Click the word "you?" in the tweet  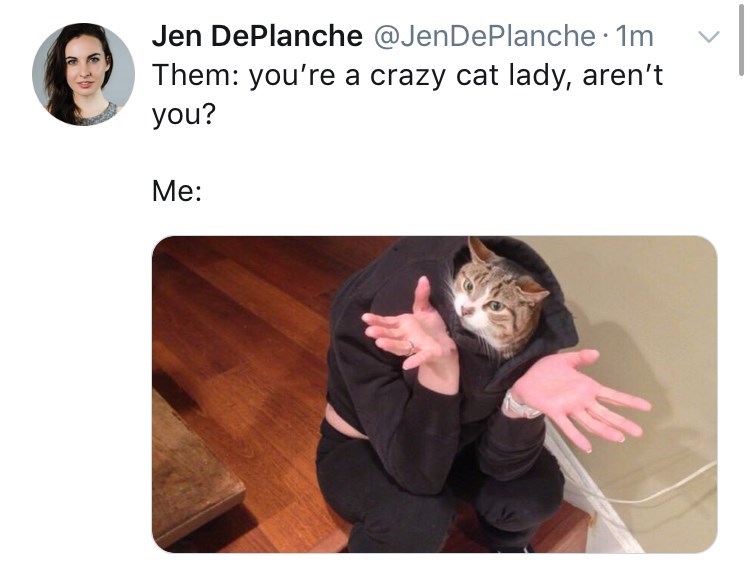184,115
